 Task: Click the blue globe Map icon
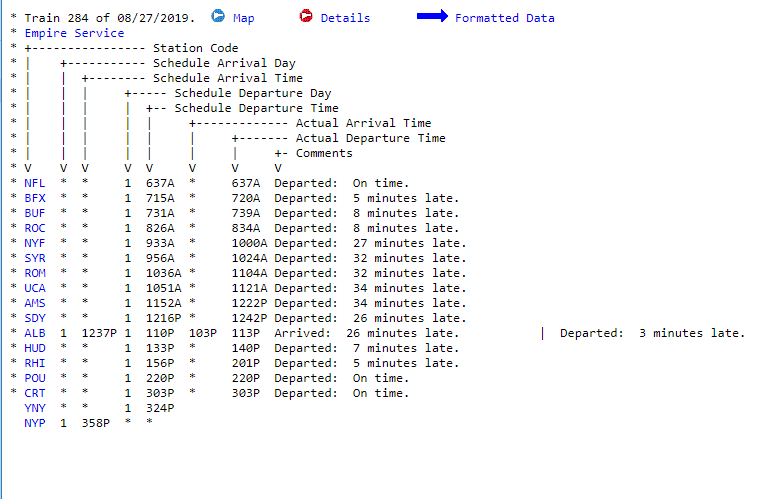tap(218, 17)
